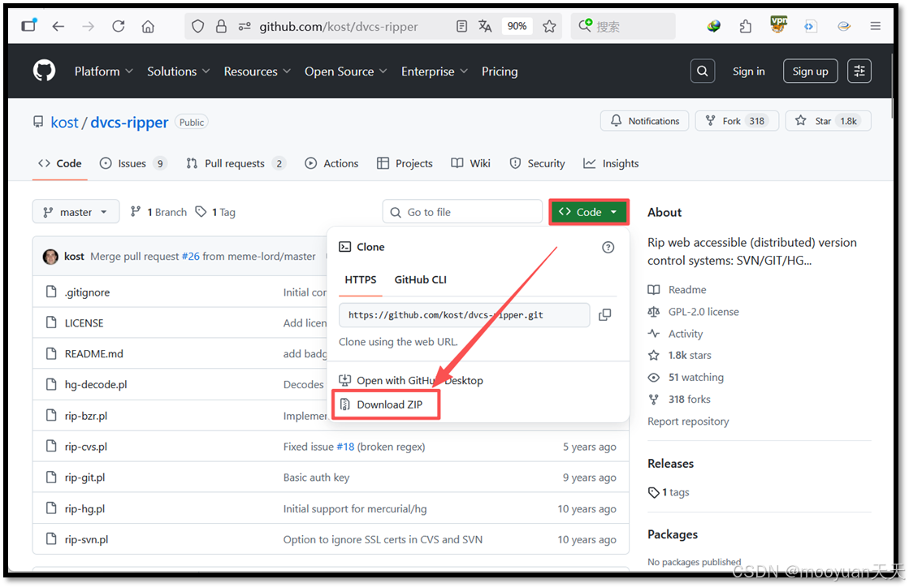
Task: Bookmark this page with the star icon
Action: pos(550,26)
